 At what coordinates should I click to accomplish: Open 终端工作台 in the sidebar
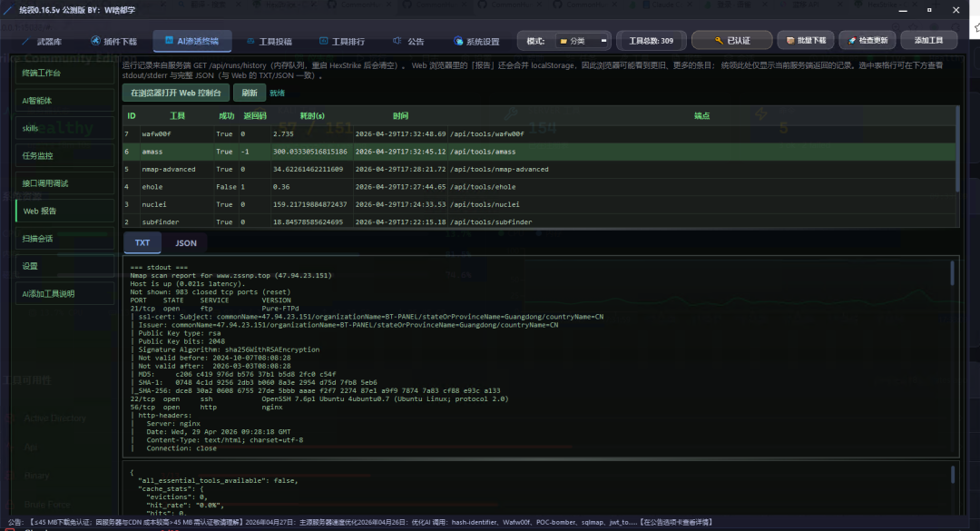65,74
